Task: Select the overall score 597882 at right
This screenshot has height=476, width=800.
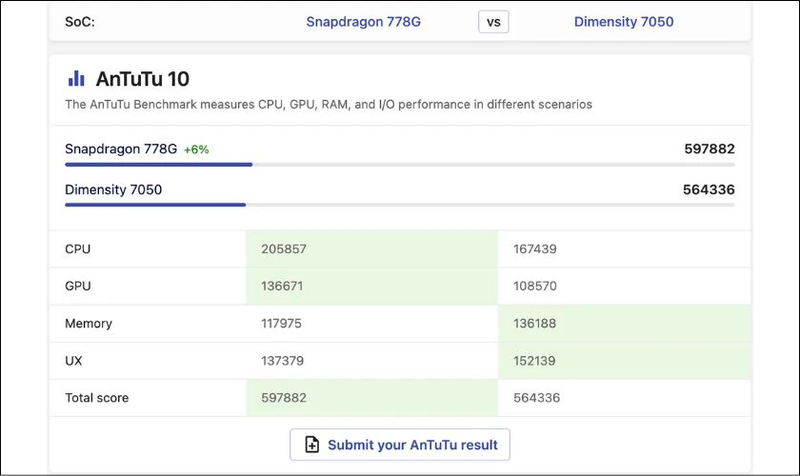Action: point(709,149)
